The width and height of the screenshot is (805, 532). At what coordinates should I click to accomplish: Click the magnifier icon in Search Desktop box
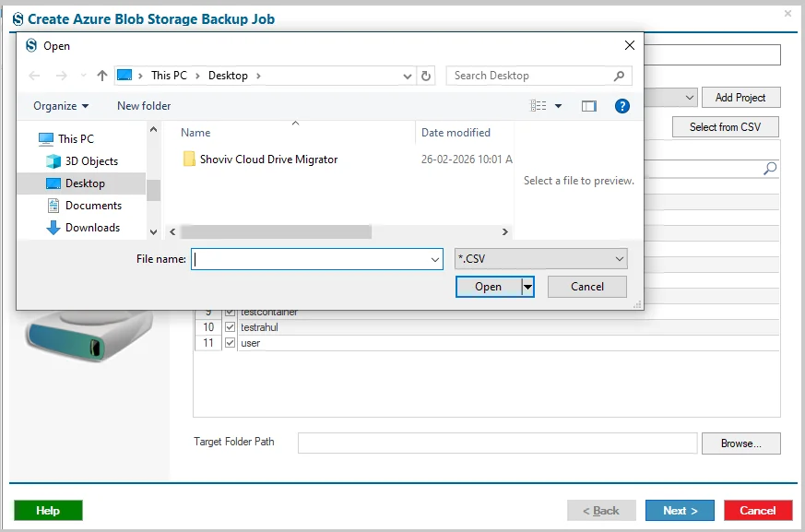pyautogui.click(x=619, y=76)
